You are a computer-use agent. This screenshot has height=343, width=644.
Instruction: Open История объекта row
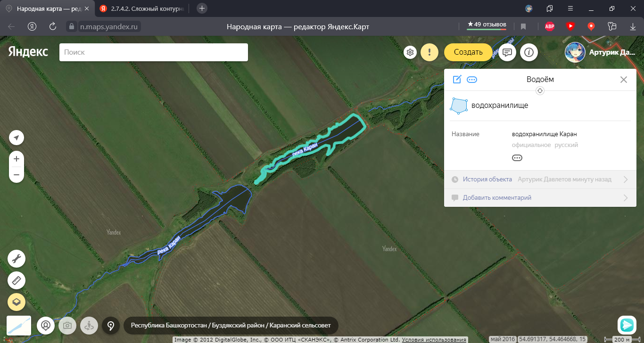pyautogui.click(x=540, y=180)
